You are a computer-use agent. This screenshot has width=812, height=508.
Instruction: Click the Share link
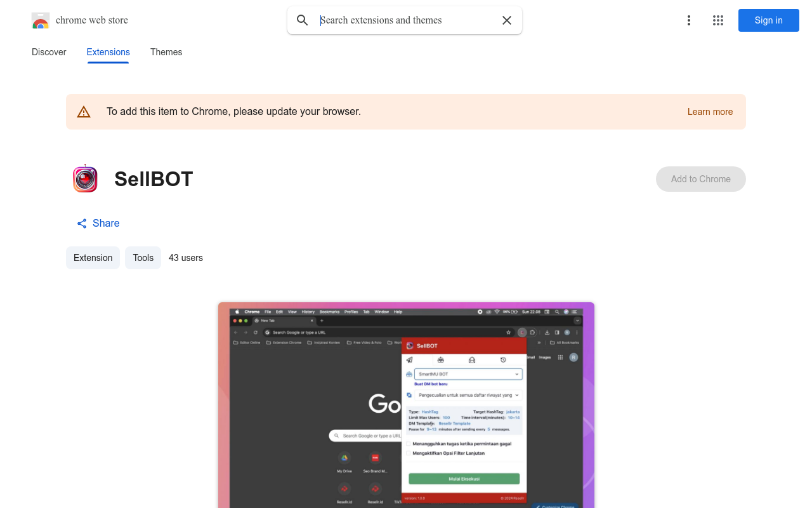tap(98, 224)
